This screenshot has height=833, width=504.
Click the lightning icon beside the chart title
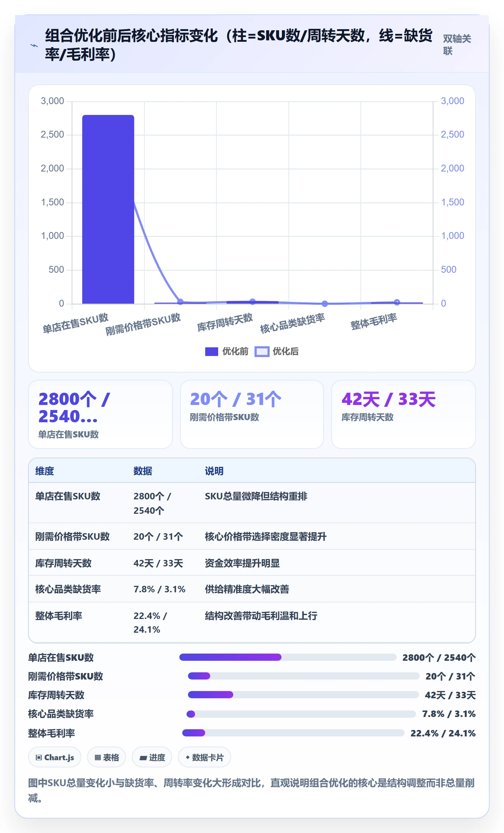click(34, 46)
